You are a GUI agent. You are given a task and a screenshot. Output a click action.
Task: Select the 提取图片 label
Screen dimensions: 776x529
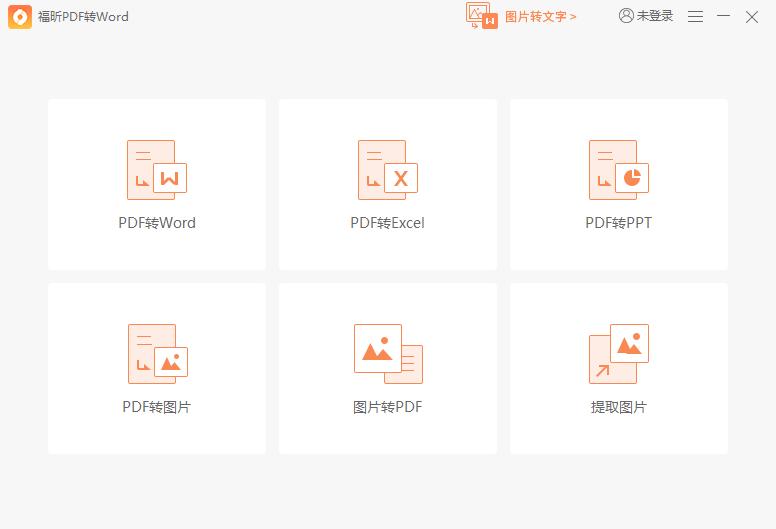(619, 407)
